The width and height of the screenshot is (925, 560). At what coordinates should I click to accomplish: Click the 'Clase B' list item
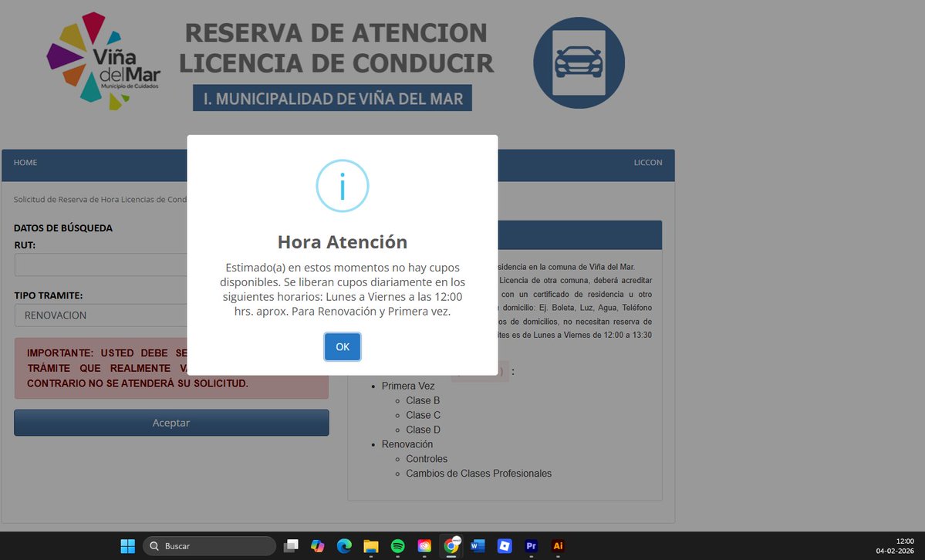(423, 400)
